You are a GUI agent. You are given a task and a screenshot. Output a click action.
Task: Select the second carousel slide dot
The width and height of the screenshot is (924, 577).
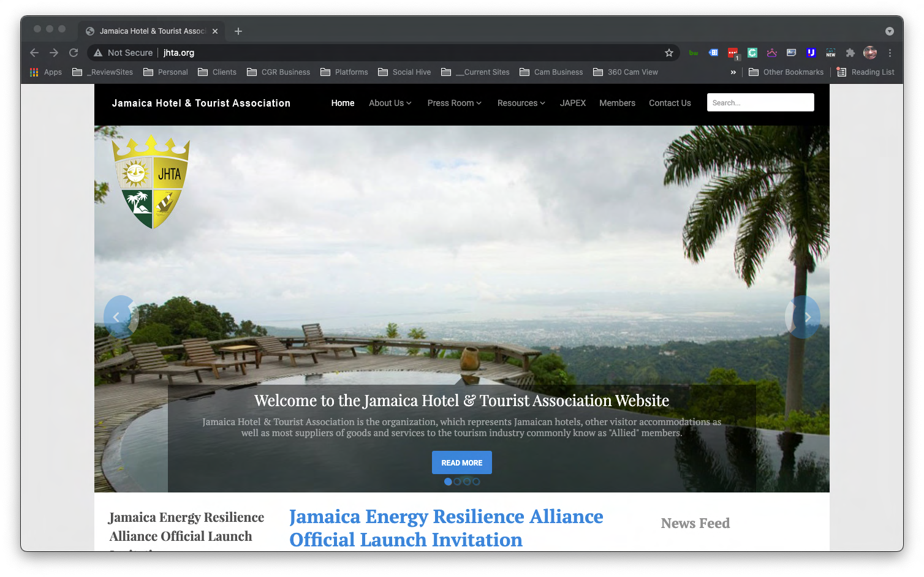click(457, 481)
